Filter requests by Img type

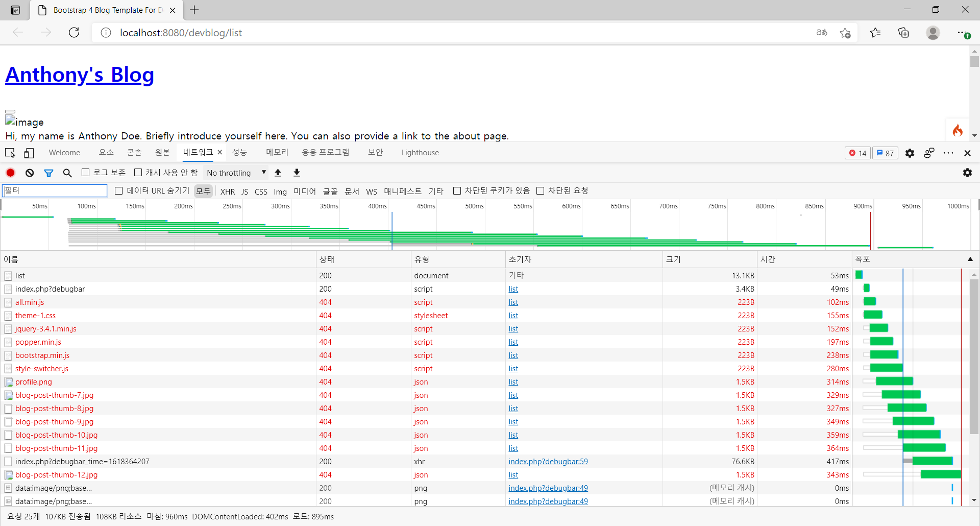click(280, 192)
